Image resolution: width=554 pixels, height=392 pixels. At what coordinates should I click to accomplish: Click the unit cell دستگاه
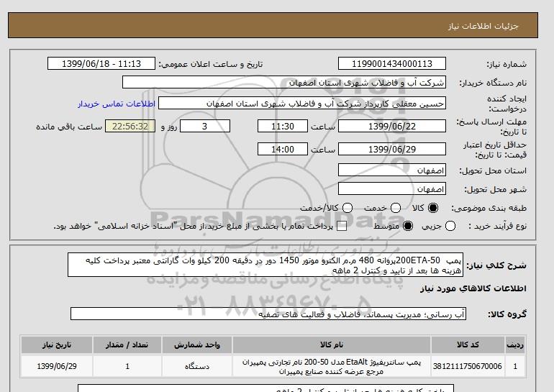197,366
